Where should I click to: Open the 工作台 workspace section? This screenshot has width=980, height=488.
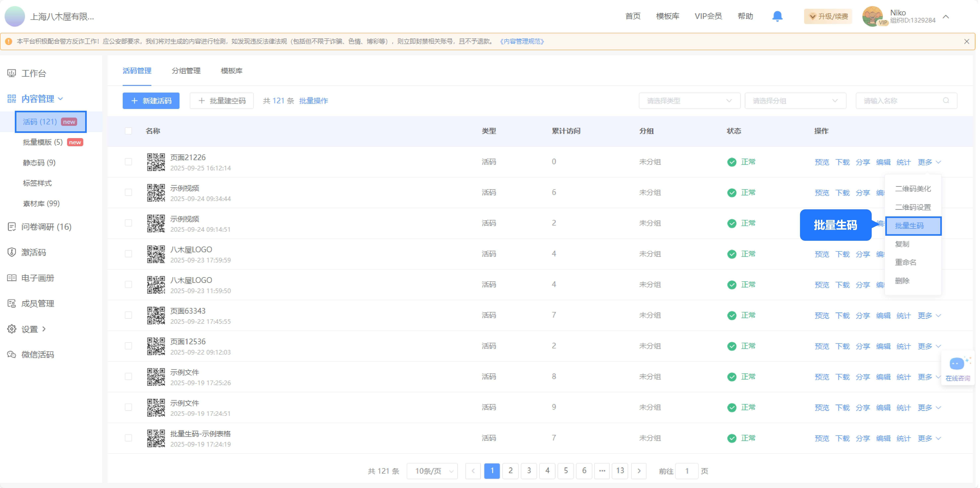tap(33, 73)
